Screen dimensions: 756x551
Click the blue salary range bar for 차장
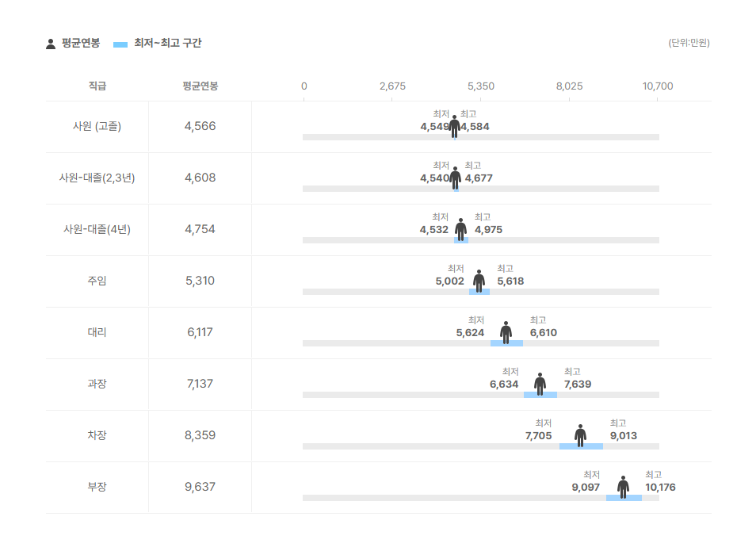(581, 446)
